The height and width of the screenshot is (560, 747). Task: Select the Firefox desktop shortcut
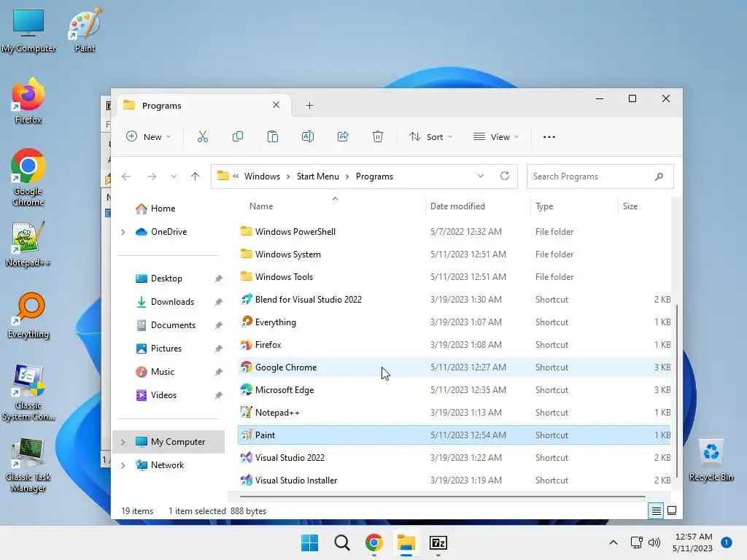point(28,101)
